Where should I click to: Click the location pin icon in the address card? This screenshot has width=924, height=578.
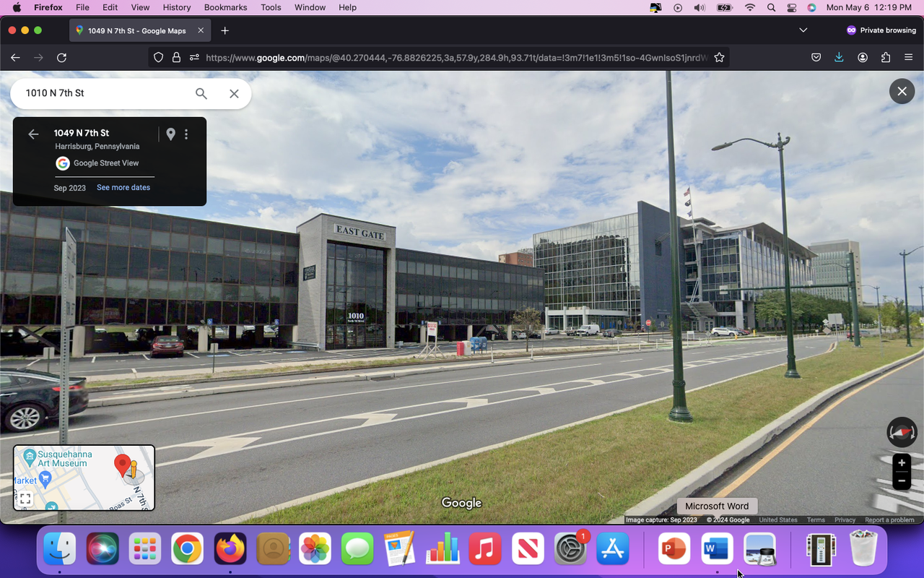170,134
